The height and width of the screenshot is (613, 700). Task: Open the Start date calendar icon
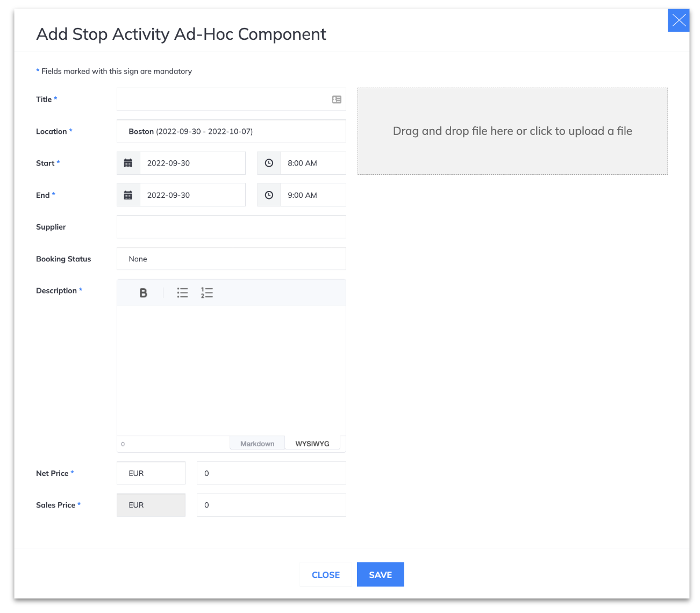128,163
